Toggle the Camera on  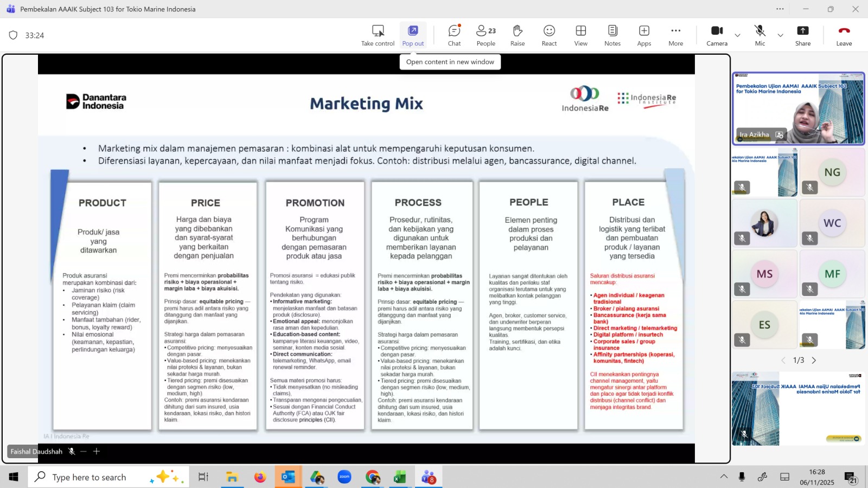(x=717, y=35)
